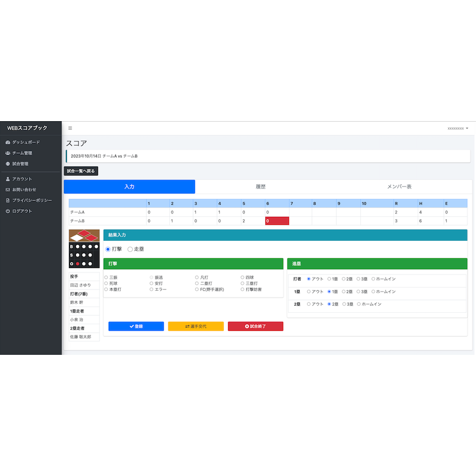This screenshot has width=476, height=476.
Task: Select 三振 as batting result
Action: [x=106, y=277]
